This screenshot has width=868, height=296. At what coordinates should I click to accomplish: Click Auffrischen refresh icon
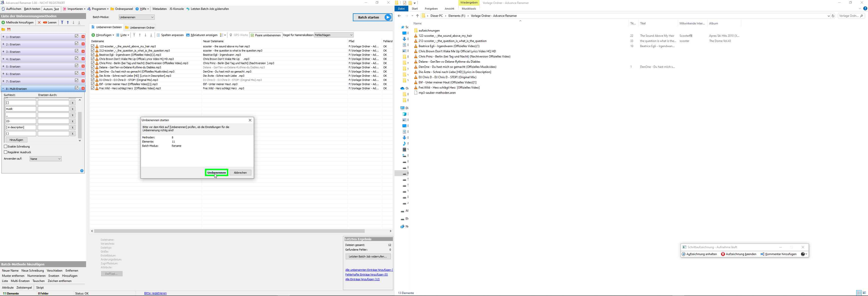3,9
